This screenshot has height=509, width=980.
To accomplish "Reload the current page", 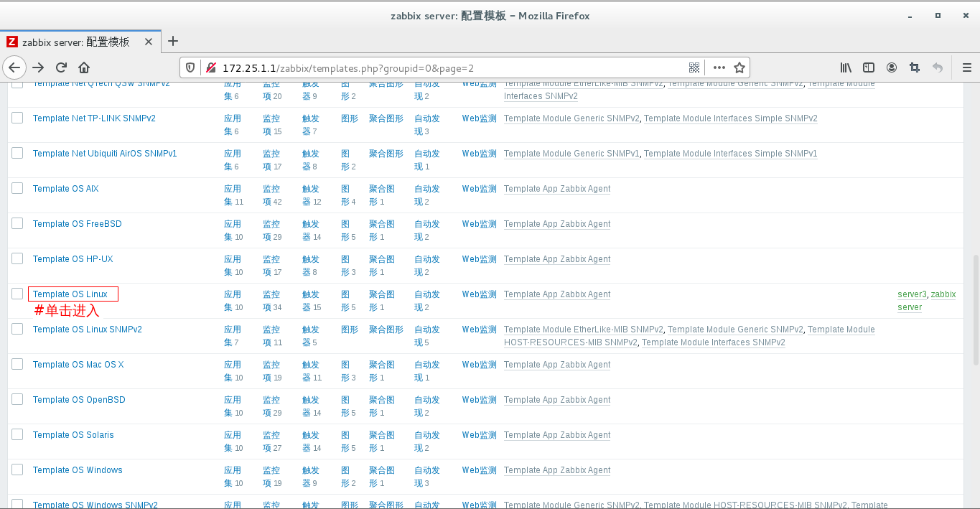I will pos(61,67).
